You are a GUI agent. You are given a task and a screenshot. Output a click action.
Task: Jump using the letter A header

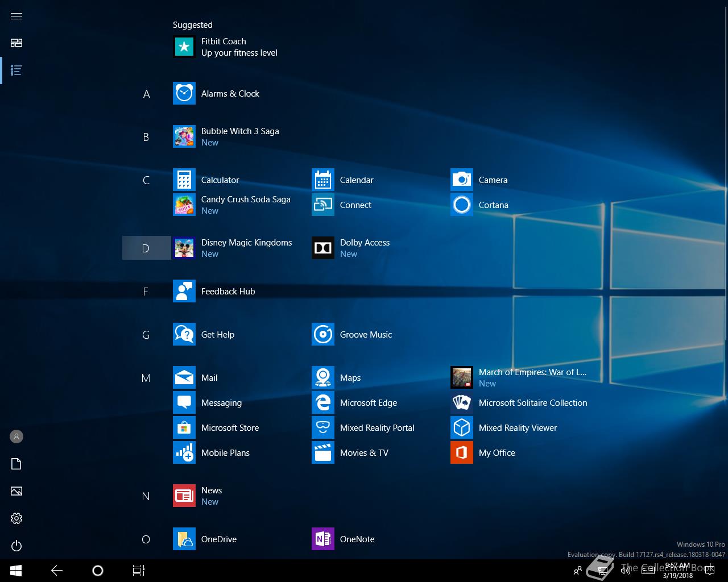146,94
